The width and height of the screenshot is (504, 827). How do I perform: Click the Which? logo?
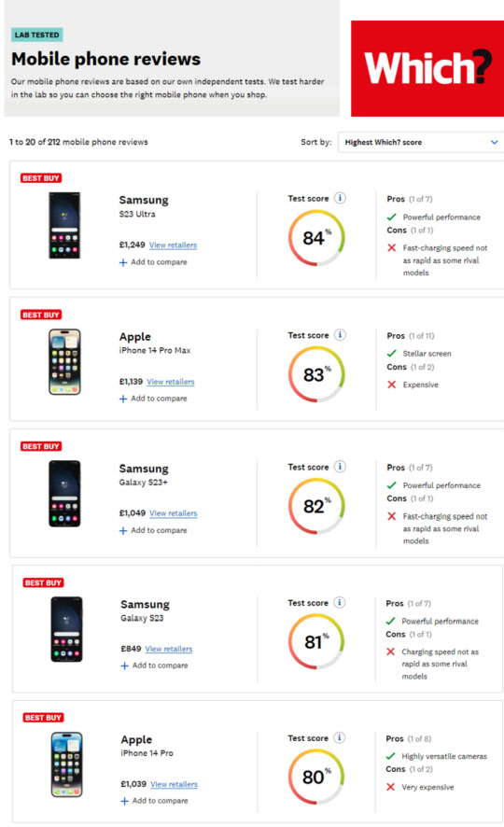click(x=427, y=68)
